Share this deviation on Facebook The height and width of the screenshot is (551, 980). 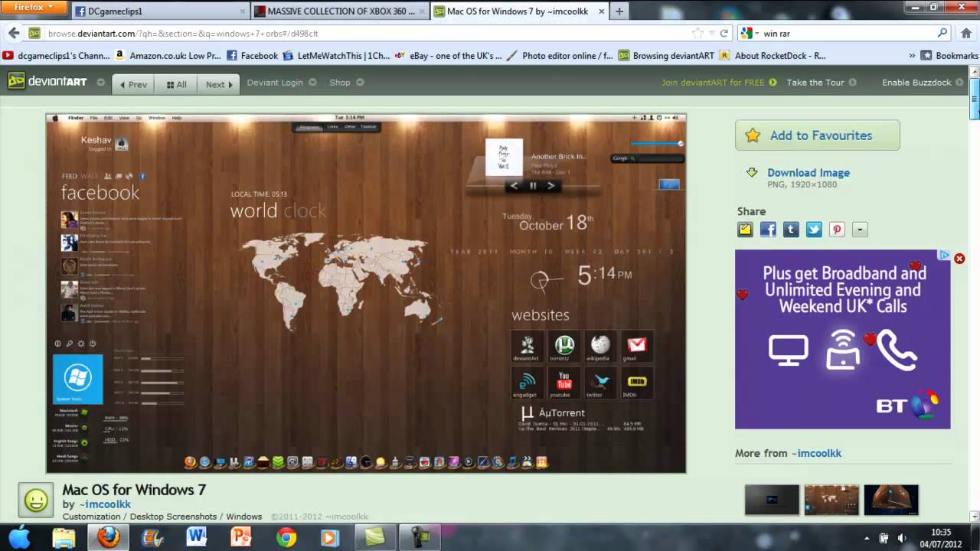point(768,230)
